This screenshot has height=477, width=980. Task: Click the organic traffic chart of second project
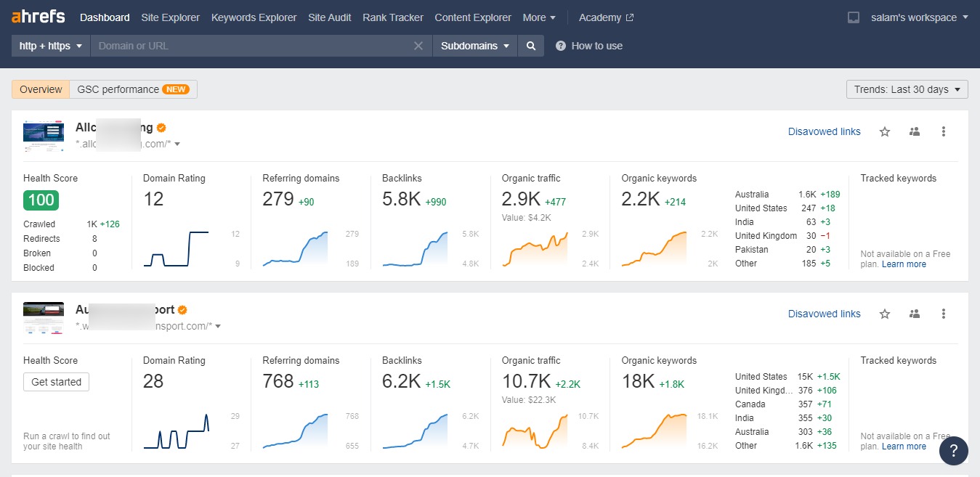pos(535,431)
